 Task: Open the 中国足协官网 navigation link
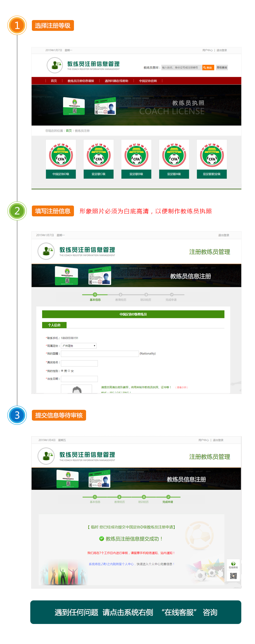[148, 81]
